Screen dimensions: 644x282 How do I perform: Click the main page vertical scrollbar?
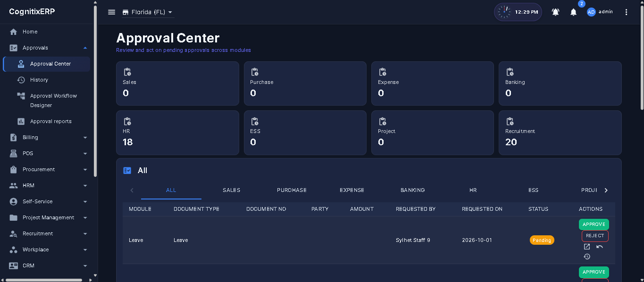coord(642,57)
